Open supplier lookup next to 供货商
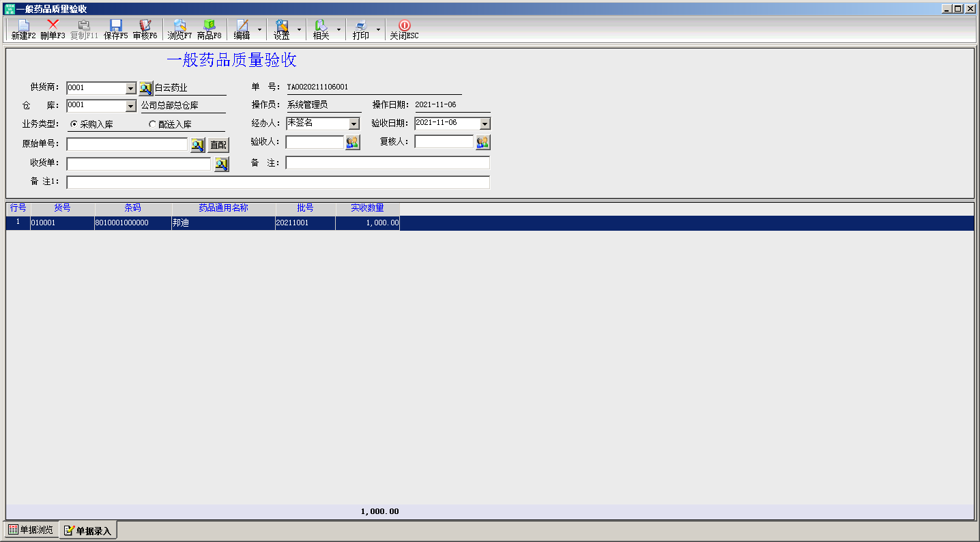Viewport: 980px width, 542px height. (x=145, y=88)
